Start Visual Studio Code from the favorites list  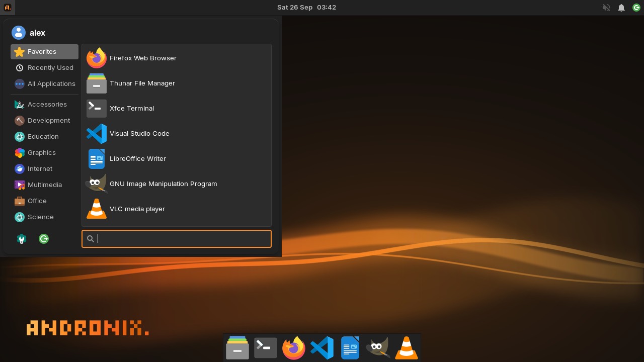177,134
